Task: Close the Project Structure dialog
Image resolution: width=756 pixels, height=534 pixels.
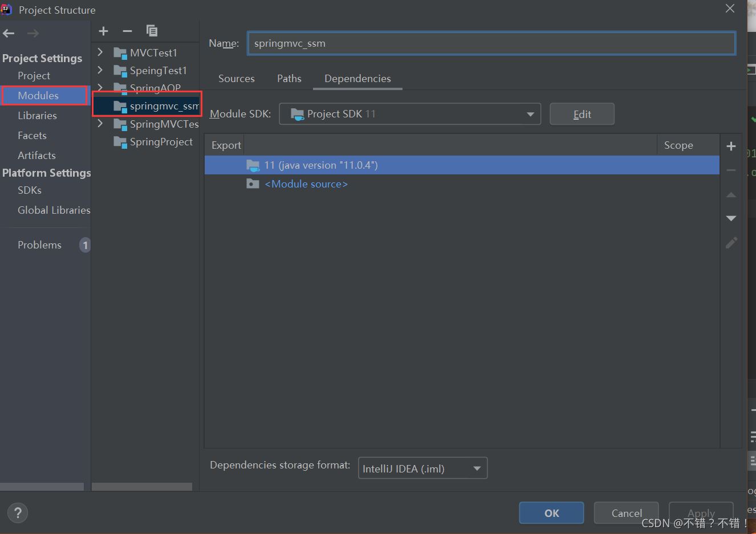Action: tap(730, 9)
